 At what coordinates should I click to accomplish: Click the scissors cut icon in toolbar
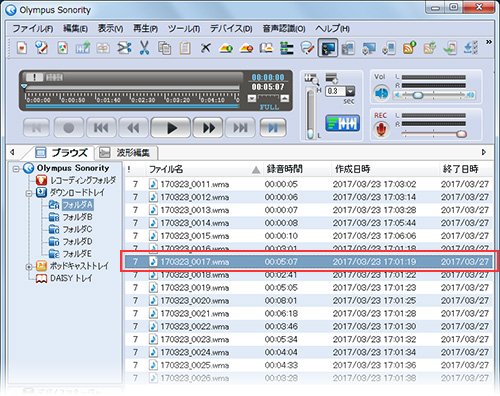tap(144, 48)
